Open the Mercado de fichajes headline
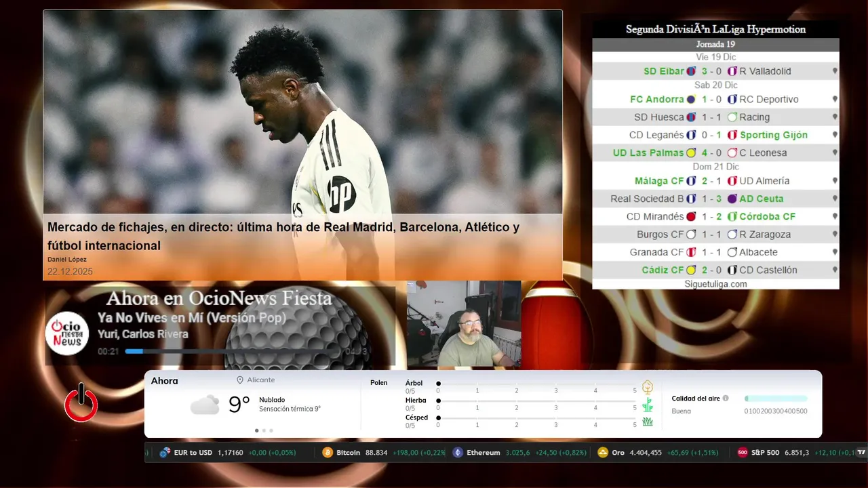 pyautogui.click(x=283, y=236)
